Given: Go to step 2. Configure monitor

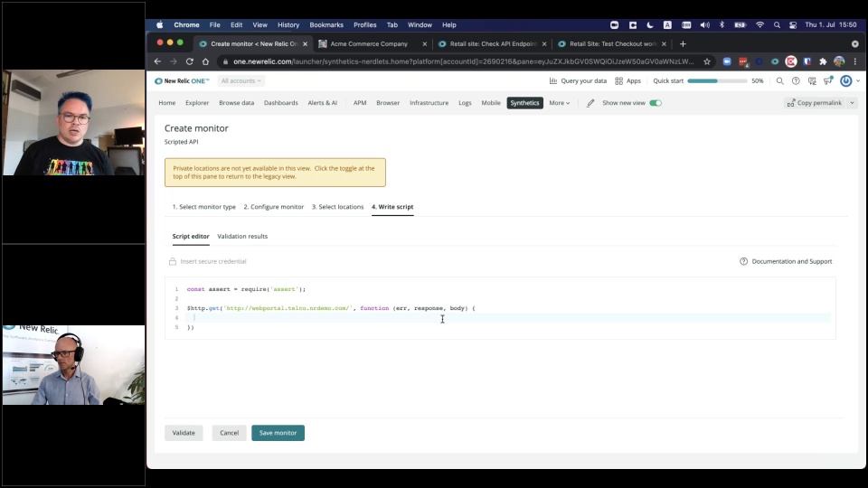Looking at the screenshot, I should coord(273,207).
